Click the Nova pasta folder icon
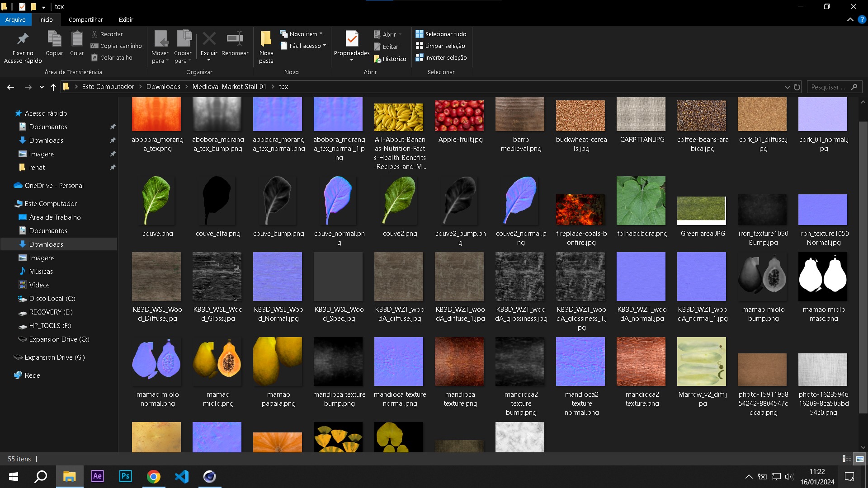This screenshot has width=868, height=488. [266, 39]
